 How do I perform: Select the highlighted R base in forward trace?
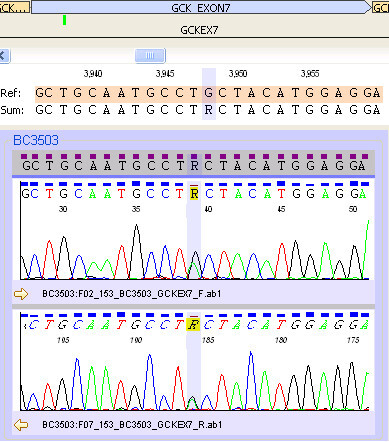tap(194, 194)
